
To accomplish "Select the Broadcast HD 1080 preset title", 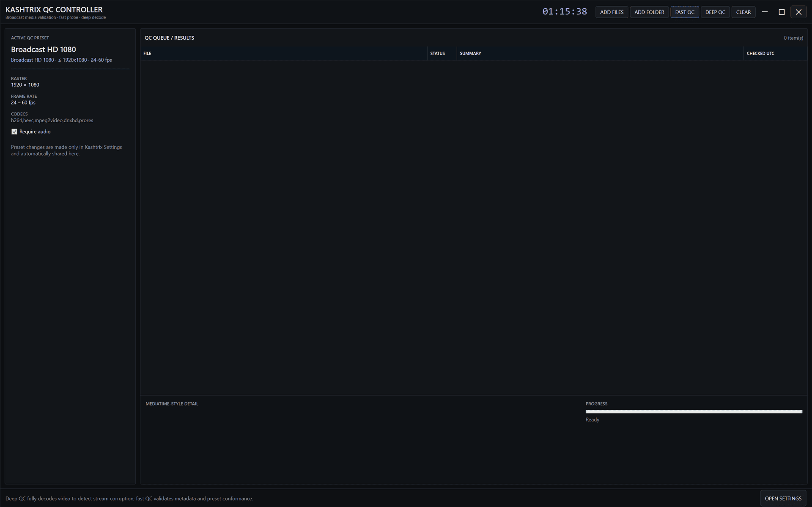I will pos(44,49).
